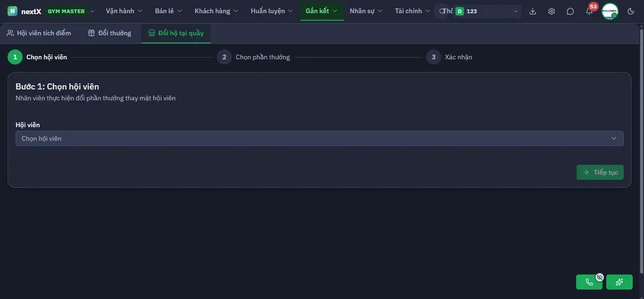Click the user avatar in the top bar

[610, 11]
